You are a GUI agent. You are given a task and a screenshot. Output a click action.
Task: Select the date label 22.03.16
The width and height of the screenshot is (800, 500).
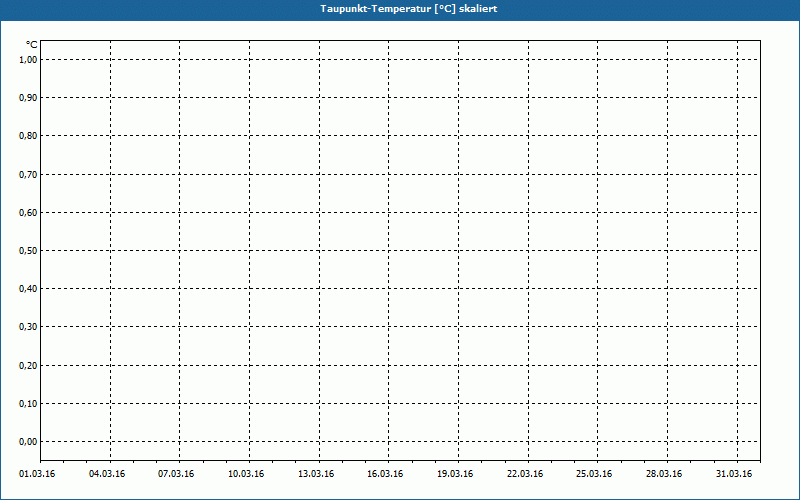(525, 474)
